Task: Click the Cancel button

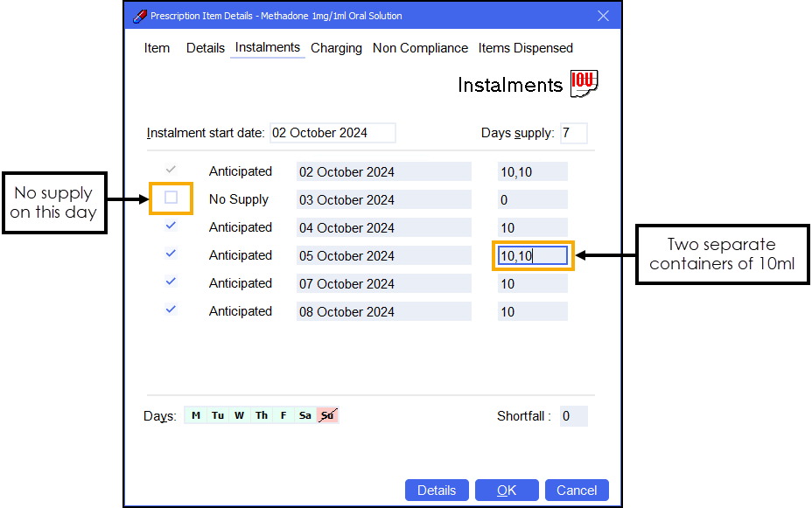Action: 577,491
